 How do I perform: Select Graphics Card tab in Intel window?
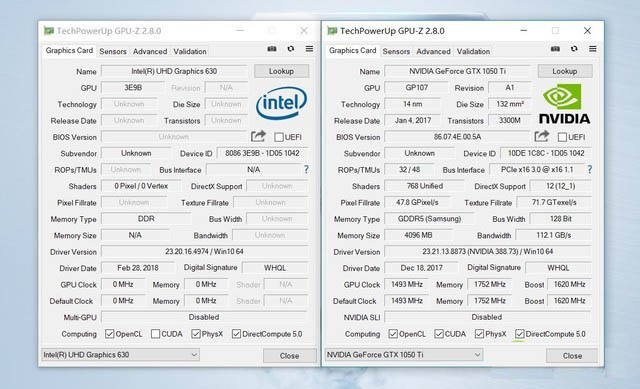tap(69, 51)
